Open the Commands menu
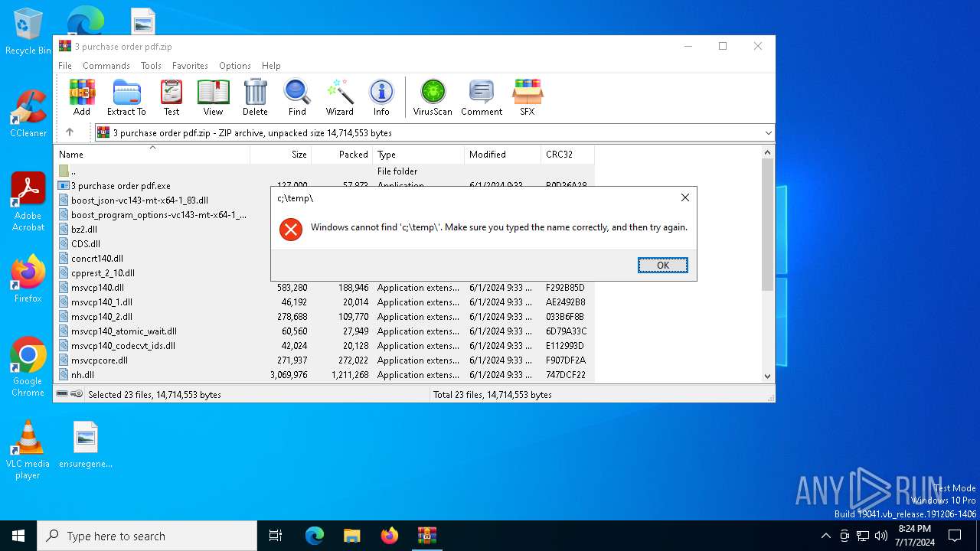 pyautogui.click(x=106, y=66)
